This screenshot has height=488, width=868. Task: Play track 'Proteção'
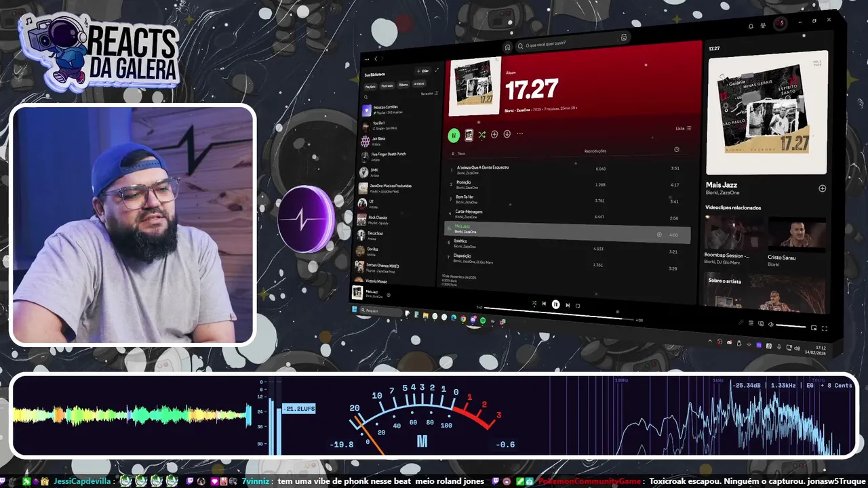(567, 184)
